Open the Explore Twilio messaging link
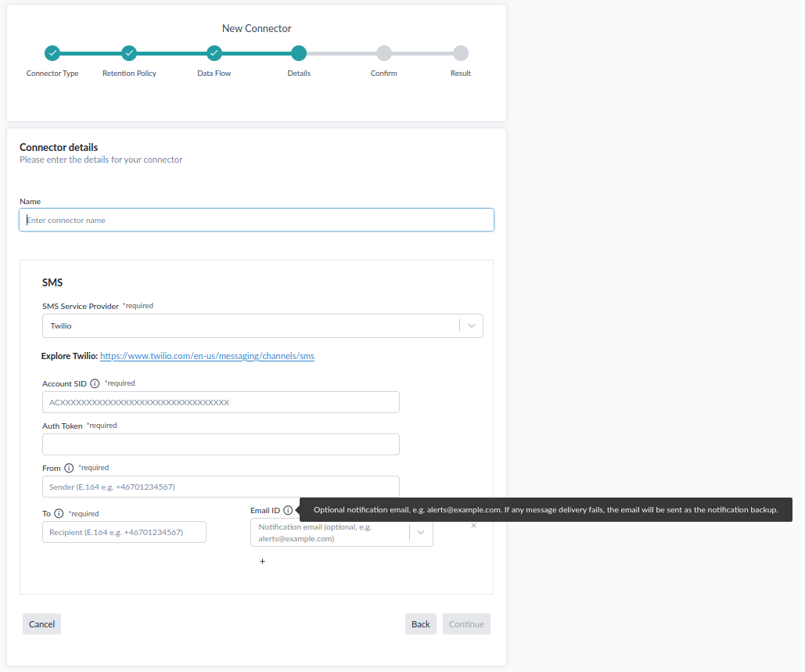805x672 pixels. click(207, 356)
